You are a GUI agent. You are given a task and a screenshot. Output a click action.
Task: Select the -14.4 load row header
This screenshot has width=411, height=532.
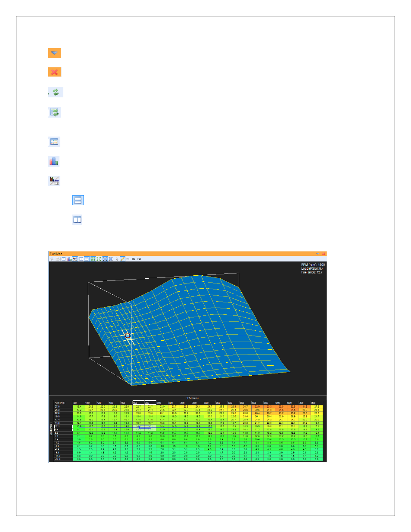[63, 459]
